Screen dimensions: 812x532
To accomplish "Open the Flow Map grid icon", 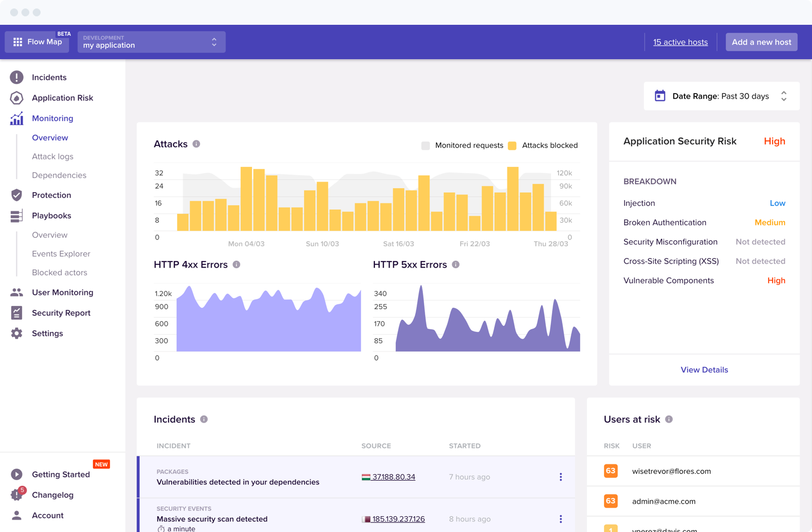I will [x=18, y=42].
